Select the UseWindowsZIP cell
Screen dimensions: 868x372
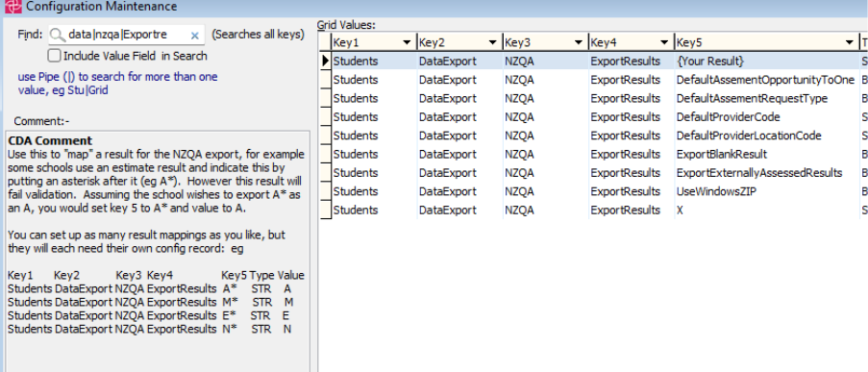click(x=767, y=191)
